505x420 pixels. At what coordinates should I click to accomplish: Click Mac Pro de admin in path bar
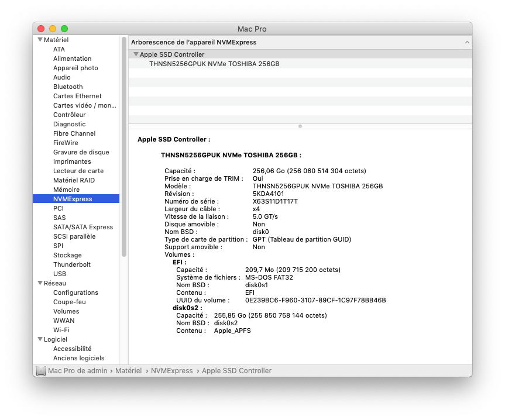point(78,371)
